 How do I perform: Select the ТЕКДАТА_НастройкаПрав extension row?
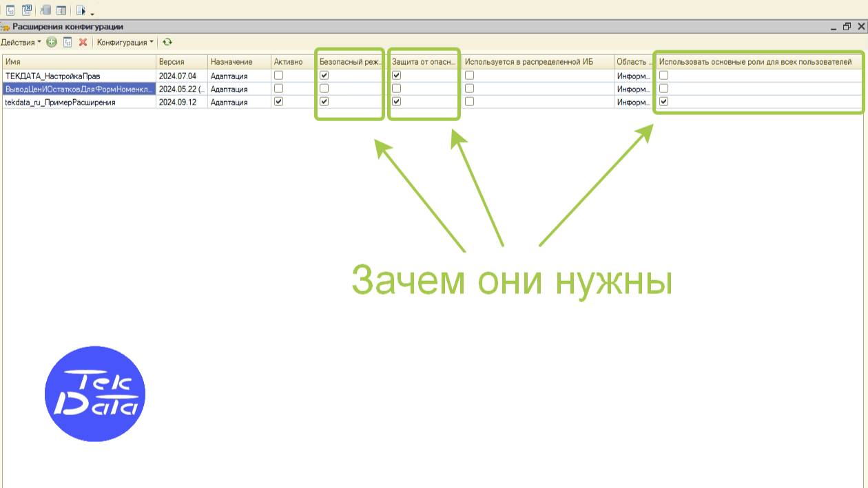(79, 76)
